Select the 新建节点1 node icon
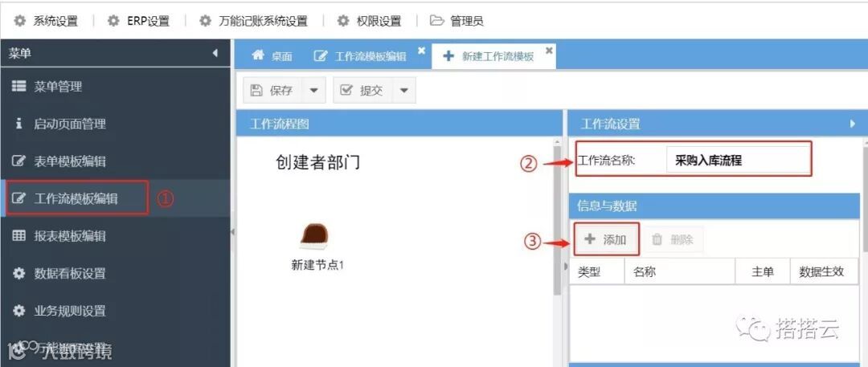This screenshot has height=367, width=868. pos(314,236)
